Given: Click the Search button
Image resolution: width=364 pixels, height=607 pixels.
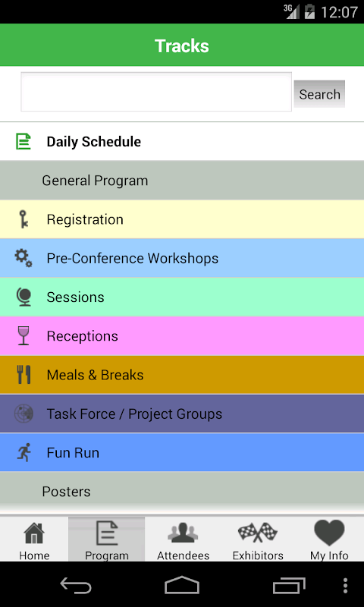Looking at the screenshot, I should click(x=319, y=94).
